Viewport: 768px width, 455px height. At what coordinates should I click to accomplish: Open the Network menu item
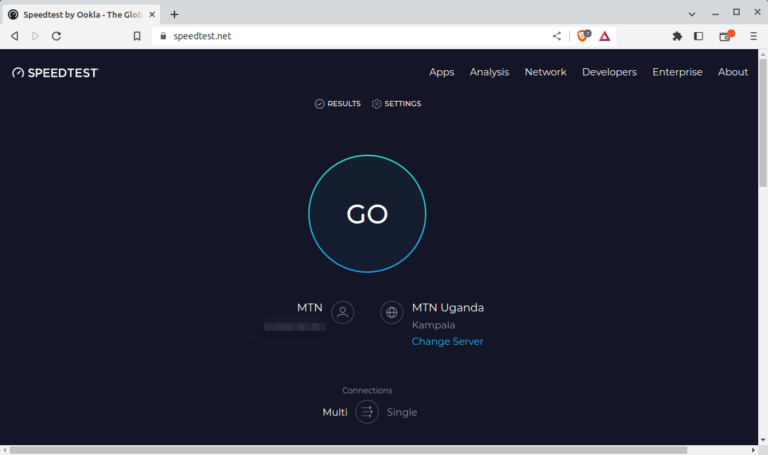(545, 72)
